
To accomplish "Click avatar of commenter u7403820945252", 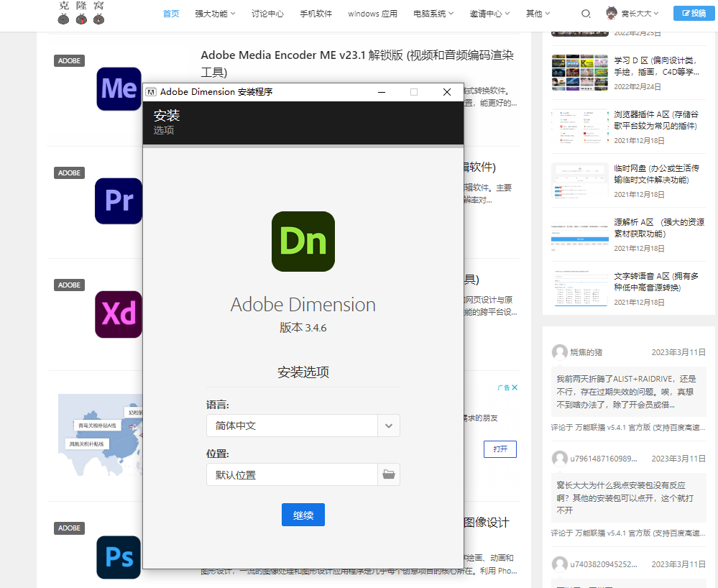I will coord(560,564).
